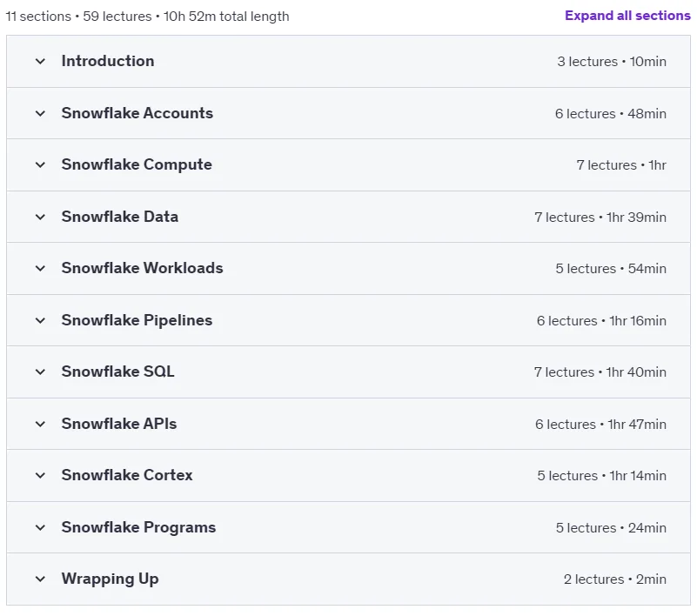The height and width of the screenshot is (616, 697).
Task: Click the '7 lectures • 1hr 39min' label
Action: (600, 218)
